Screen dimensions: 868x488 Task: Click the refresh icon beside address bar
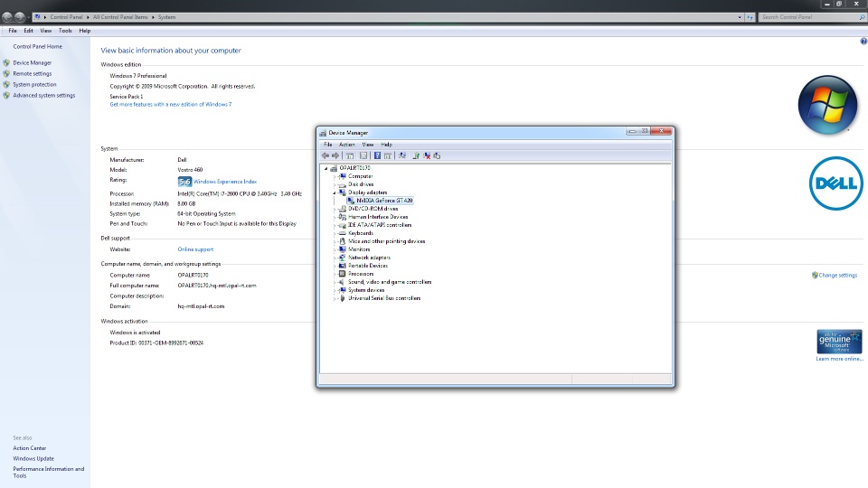pos(750,17)
